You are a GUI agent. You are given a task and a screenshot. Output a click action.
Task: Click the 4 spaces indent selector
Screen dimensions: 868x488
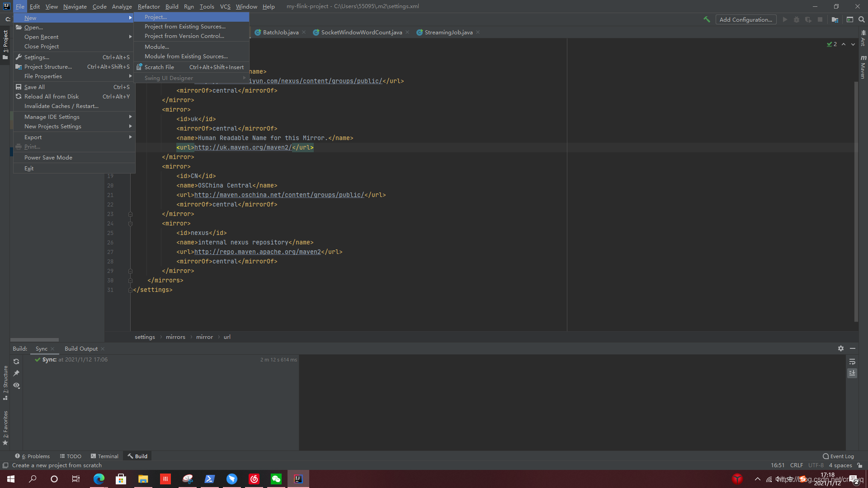tap(840, 465)
